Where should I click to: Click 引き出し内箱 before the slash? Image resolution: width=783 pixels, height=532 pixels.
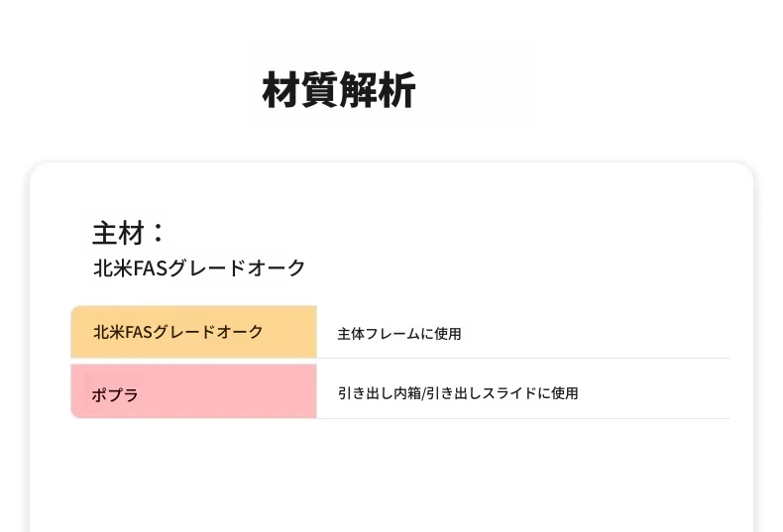click(x=380, y=393)
